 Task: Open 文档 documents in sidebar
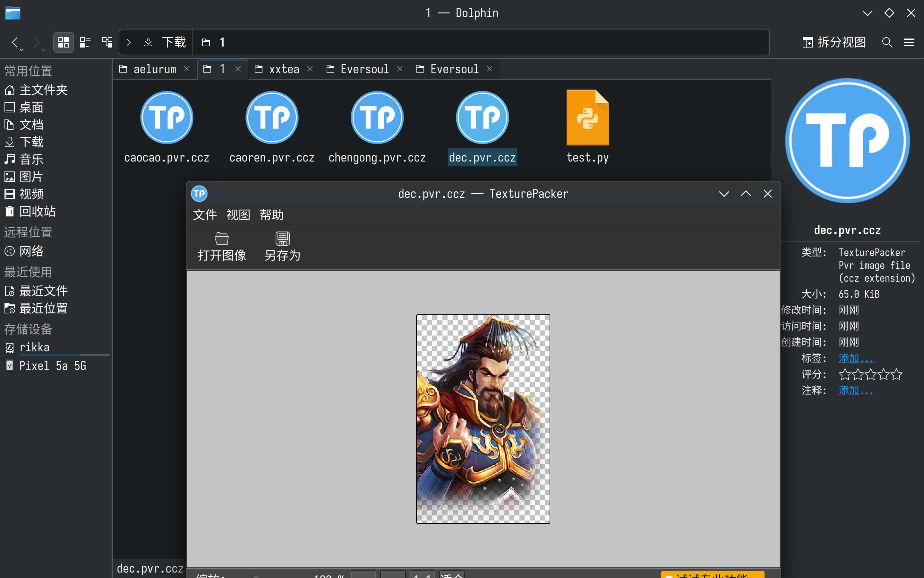(x=56, y=125)
